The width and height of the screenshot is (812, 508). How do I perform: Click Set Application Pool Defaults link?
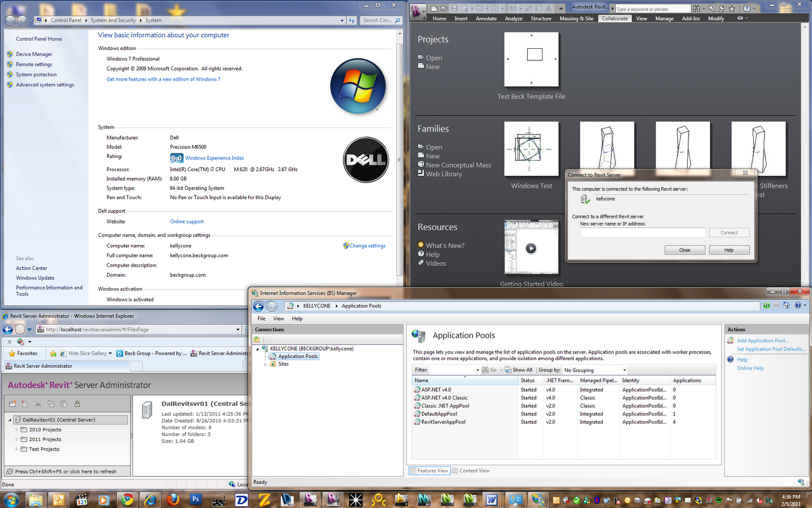[x=771, y=350]
